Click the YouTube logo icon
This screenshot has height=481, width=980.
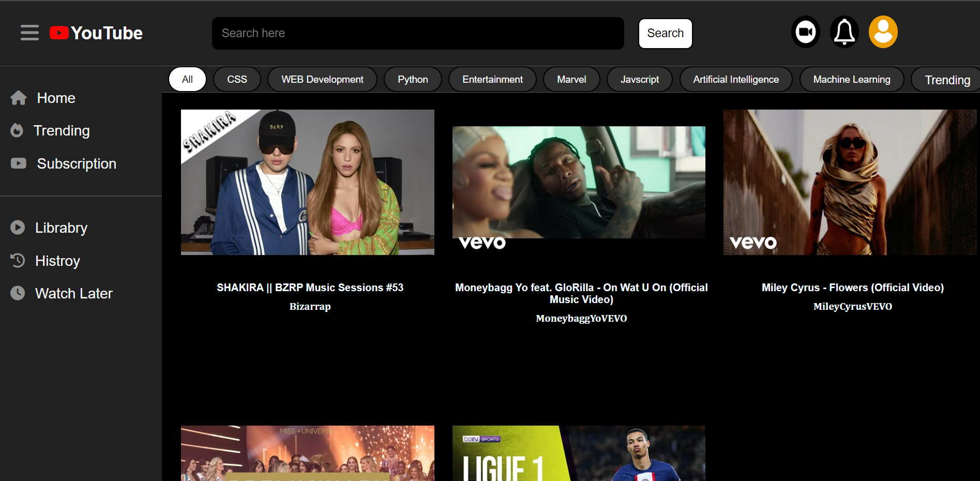[59, 33]
